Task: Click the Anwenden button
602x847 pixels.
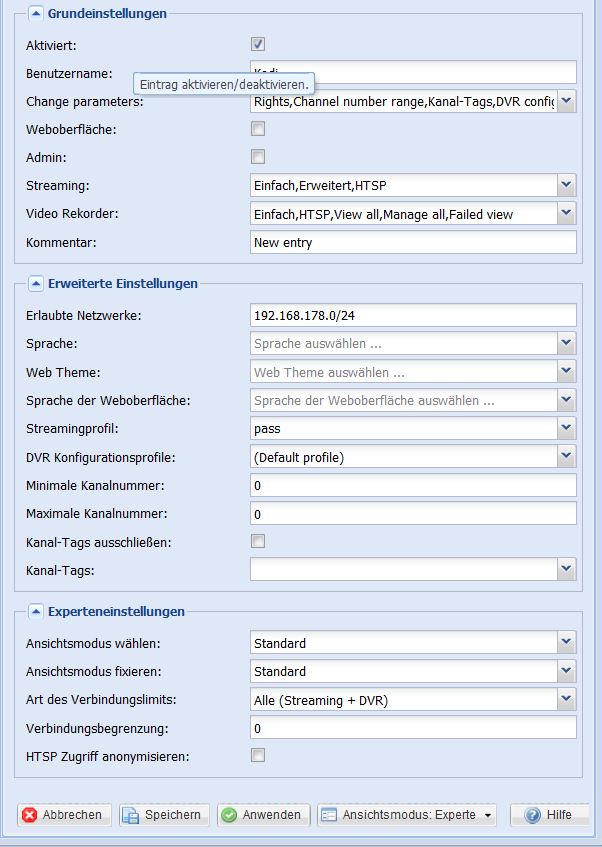Action: click(264, 815)
